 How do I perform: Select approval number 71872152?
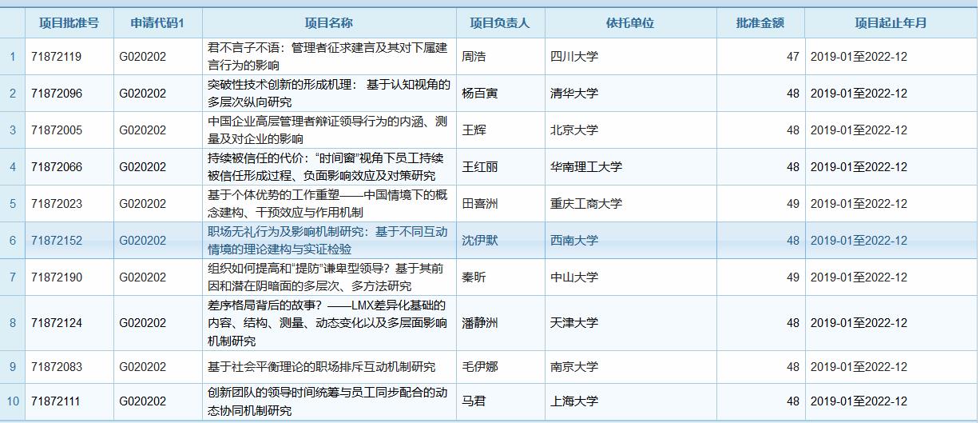(57, 241)
